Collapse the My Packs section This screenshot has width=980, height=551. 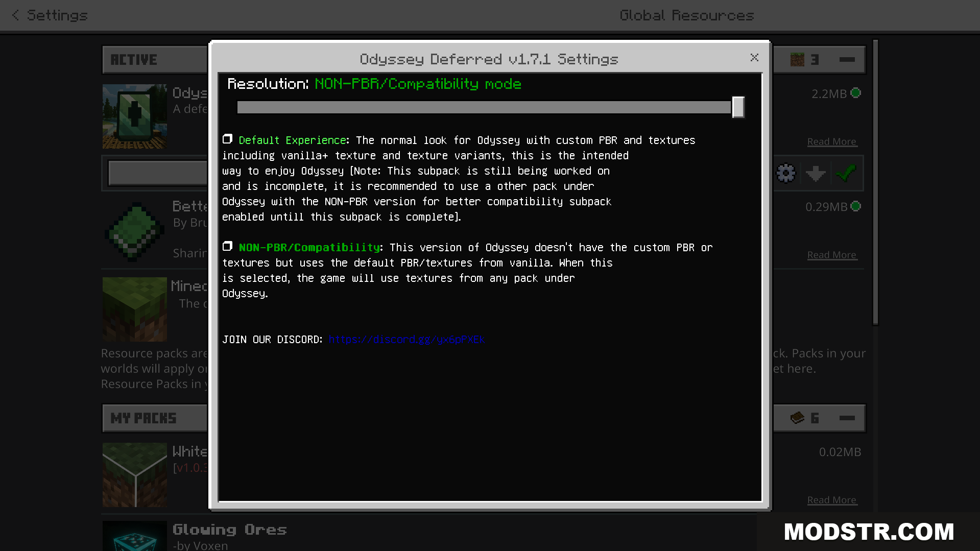coord(847,418)
